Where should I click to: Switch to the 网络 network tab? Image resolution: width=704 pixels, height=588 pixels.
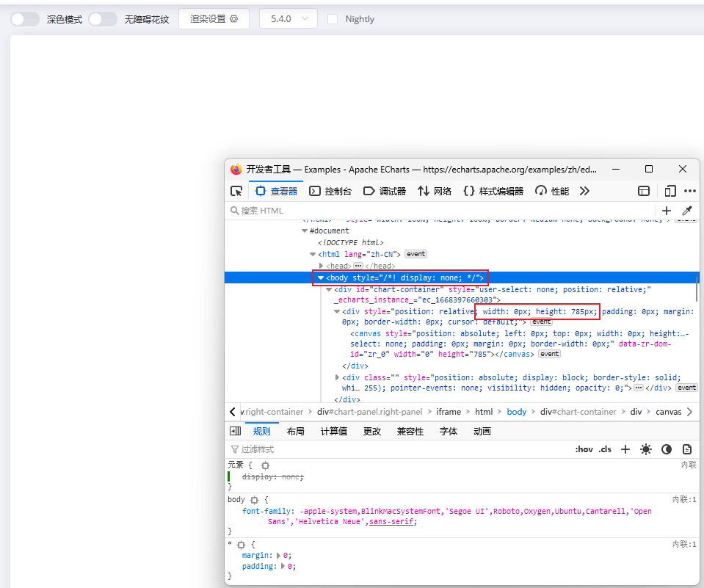click(435, 191)
